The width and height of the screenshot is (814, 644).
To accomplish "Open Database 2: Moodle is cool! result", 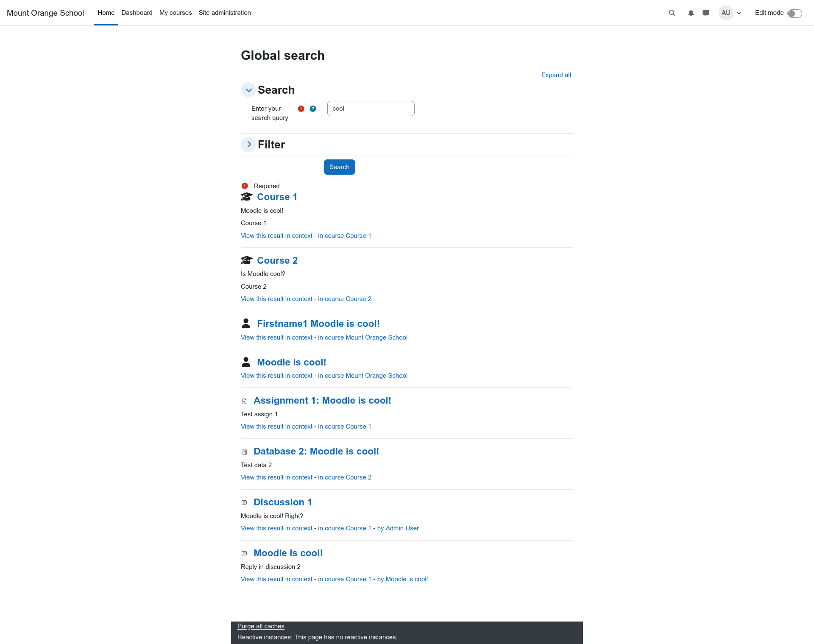I will point(316,451).
